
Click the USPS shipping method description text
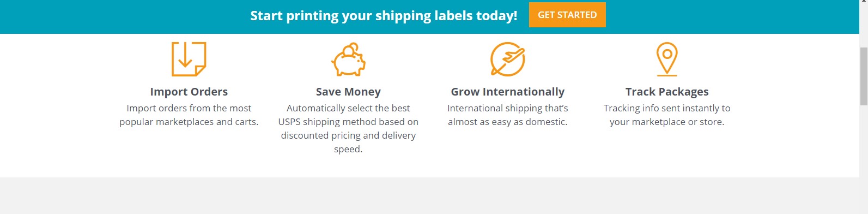(348, 122)
